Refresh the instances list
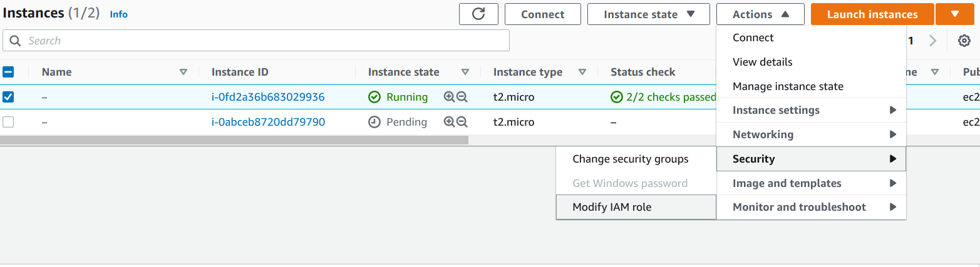 coord(478,14)
